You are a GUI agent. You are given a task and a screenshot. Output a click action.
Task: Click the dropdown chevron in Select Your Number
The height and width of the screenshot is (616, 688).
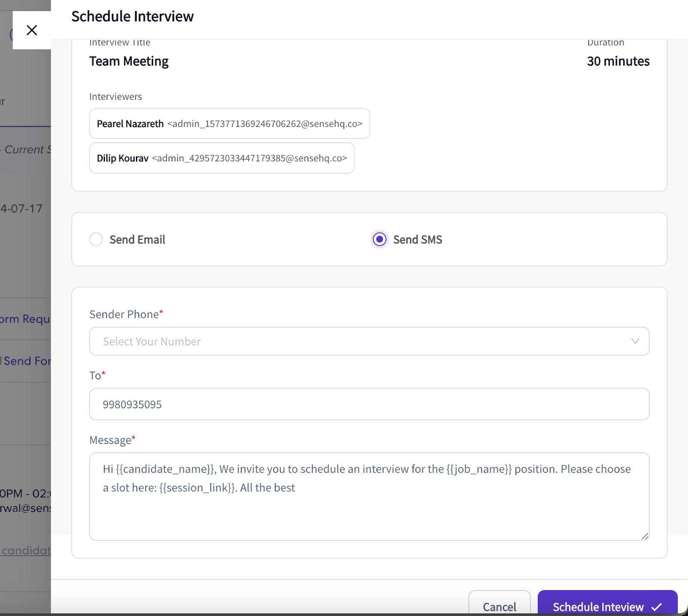[x=635, y=341]
